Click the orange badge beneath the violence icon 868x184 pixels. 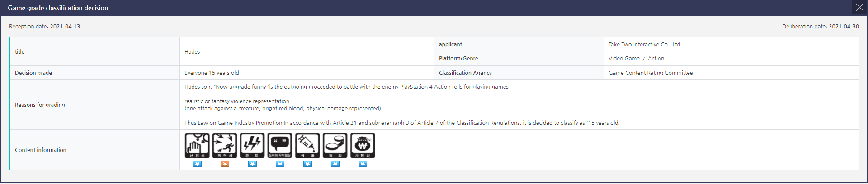coord(225,164)
